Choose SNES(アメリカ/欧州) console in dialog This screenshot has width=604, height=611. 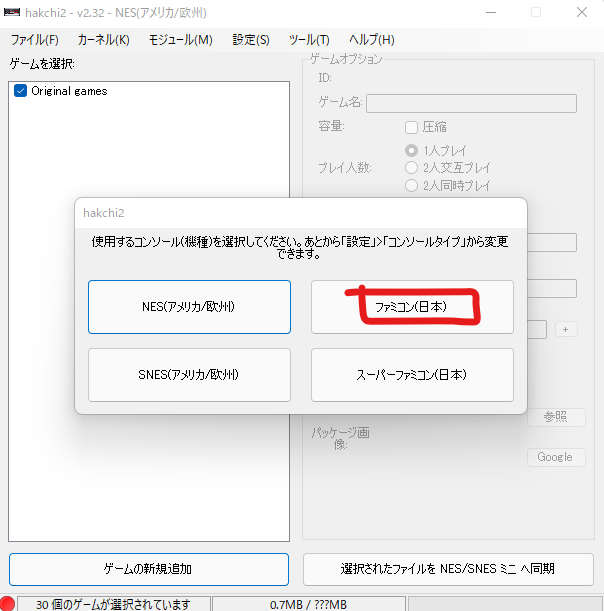pyautogui.click(x=189, y=375)
